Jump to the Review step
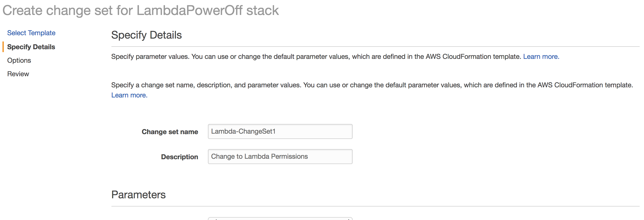Screen dimensions: 644x220 (18, 74)
